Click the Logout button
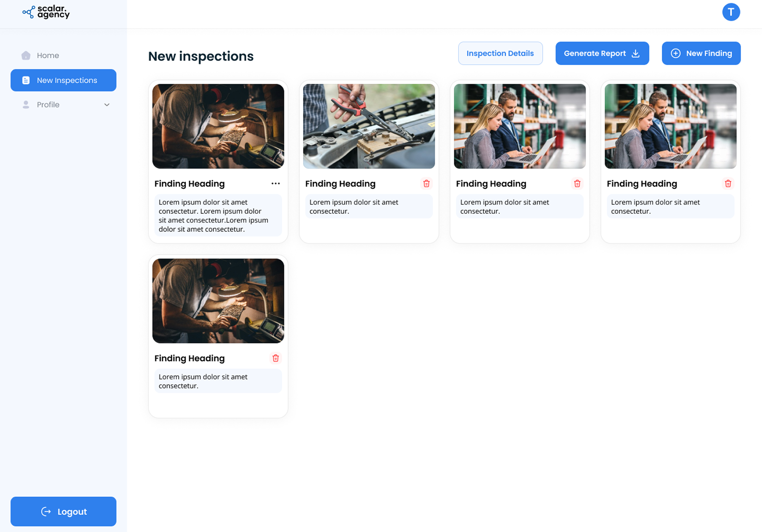This screenshot has width=762, height=532. pyautogui.click(x=63, y=511)
